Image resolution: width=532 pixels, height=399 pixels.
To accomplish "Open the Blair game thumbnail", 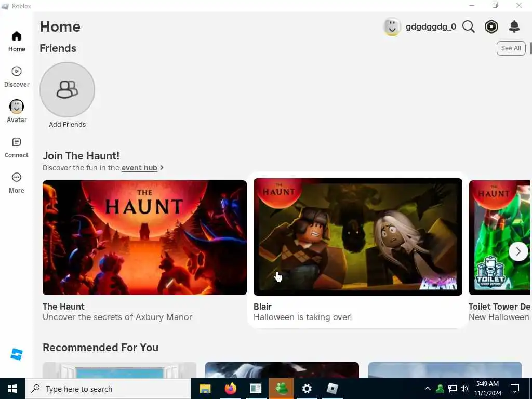I will pos(358,237).
